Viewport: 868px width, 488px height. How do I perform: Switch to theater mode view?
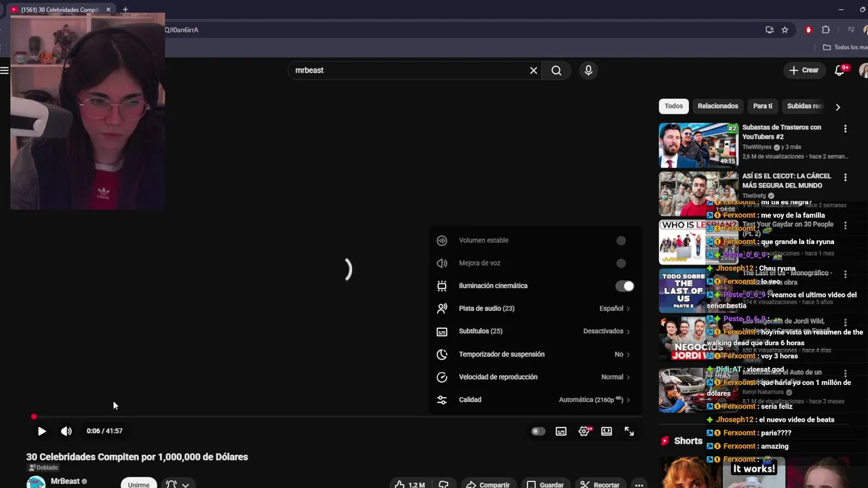click(606, 431)
